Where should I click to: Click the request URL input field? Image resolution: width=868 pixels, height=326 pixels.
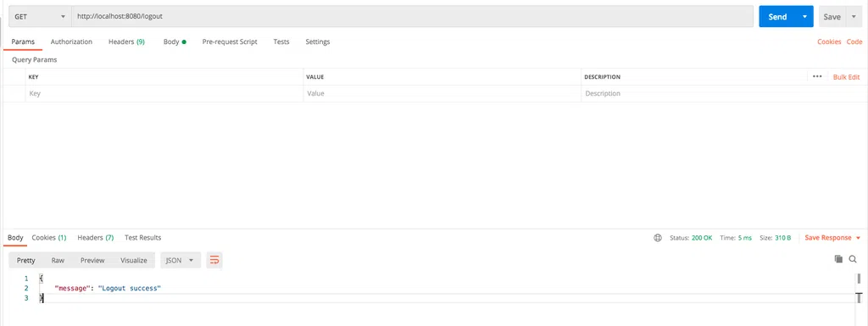coord(413,17)
